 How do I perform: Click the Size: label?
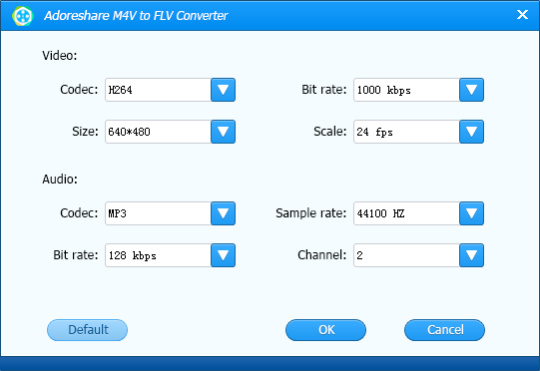coord(85,132)
